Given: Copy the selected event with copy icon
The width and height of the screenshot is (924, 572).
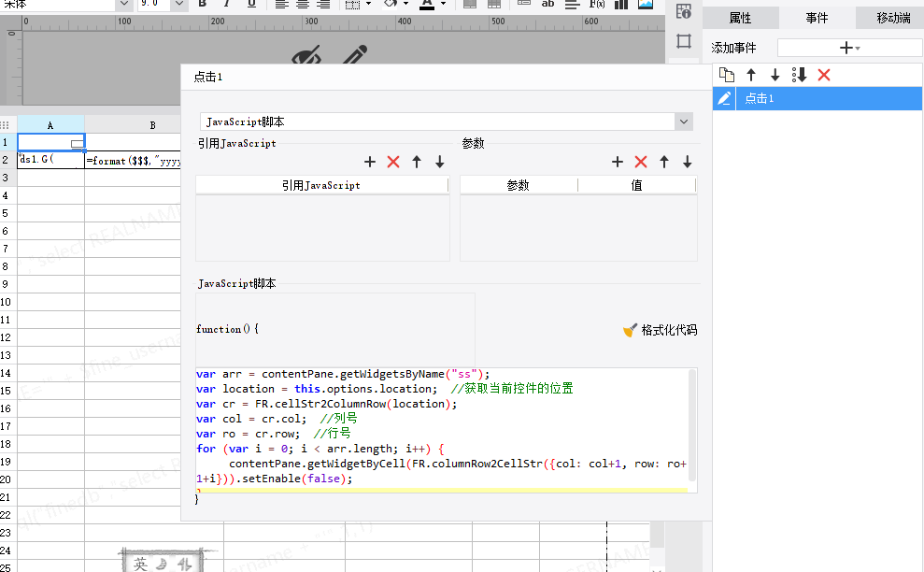Looking at the screenshot, I should pos(727,75).
